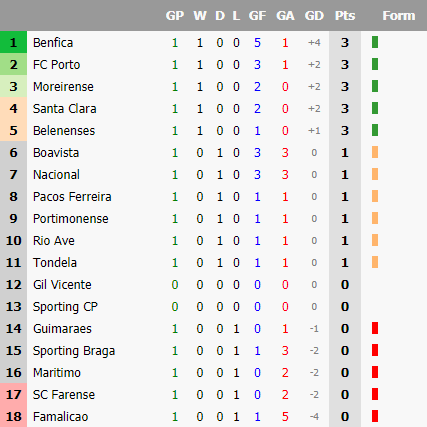
Task: Click Gil Vicente's points value
Action: coord(345,285)
